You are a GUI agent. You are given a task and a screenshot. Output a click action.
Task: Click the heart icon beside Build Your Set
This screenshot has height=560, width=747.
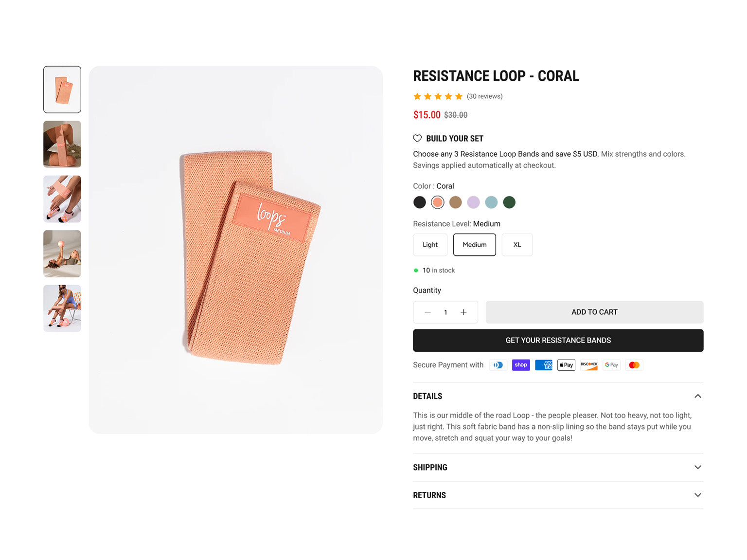(x=417, y=139)
